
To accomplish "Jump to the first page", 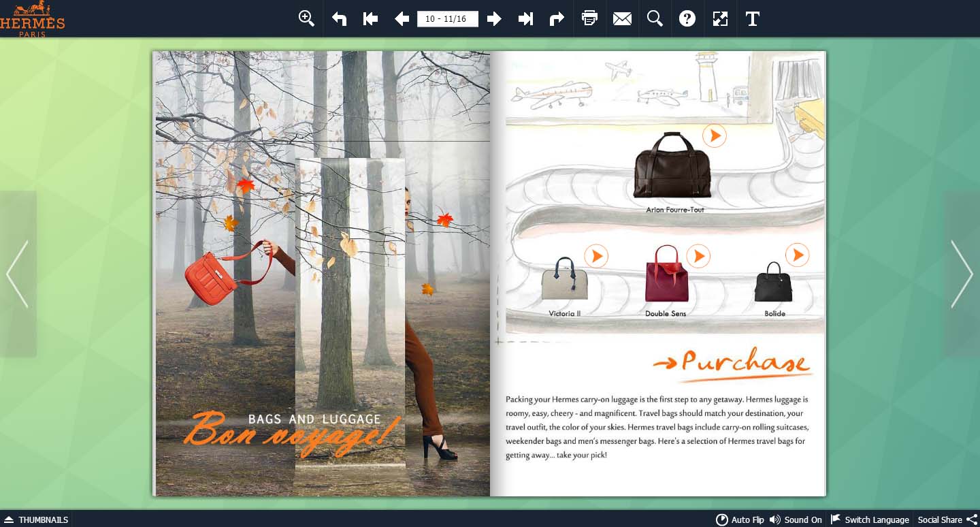I will click(370, 18).
